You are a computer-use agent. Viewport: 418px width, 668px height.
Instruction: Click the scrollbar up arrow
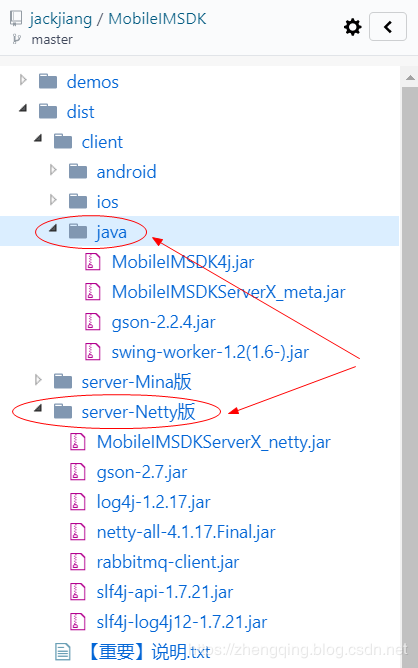[410, 78]
